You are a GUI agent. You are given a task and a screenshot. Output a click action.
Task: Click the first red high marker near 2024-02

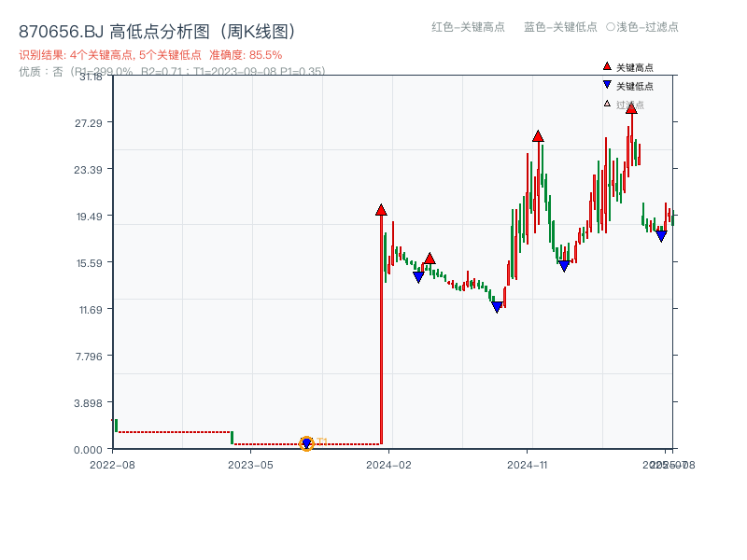[380, 208]
